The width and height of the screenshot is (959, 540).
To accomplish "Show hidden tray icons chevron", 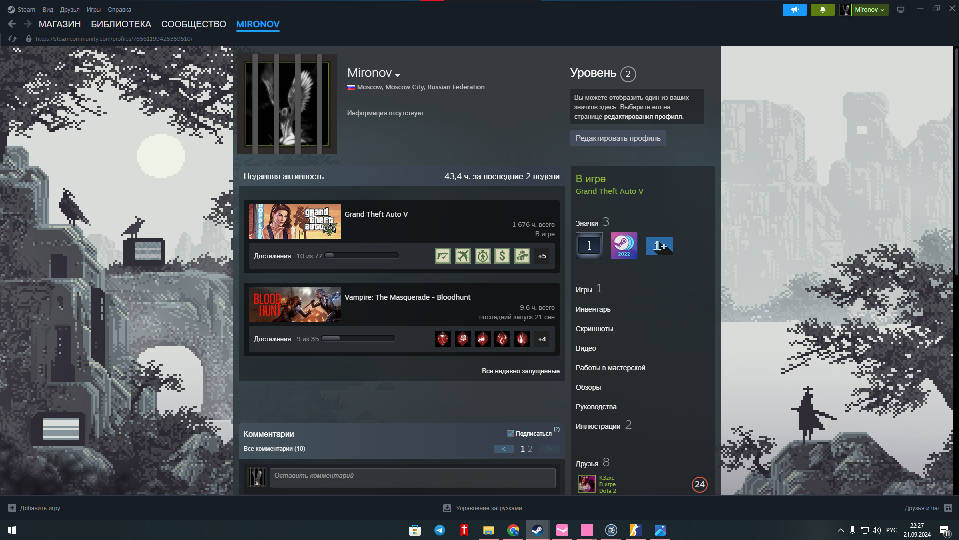I will point(841,530).
